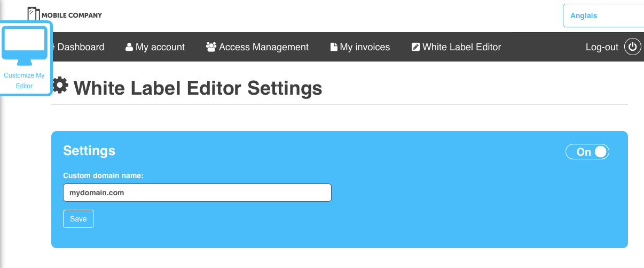Click the group icon beside Access Management
The image size is (644, 268).
coord(211,47)
